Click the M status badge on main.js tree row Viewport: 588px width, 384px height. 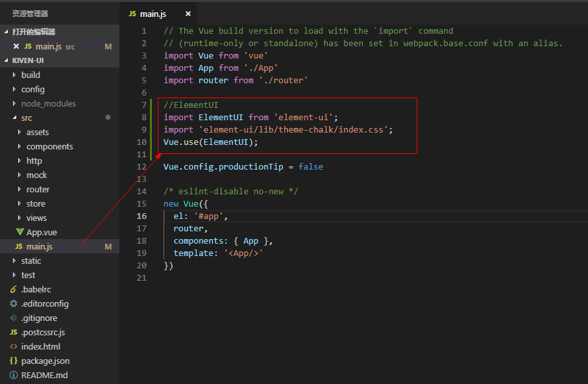(108, 247)
